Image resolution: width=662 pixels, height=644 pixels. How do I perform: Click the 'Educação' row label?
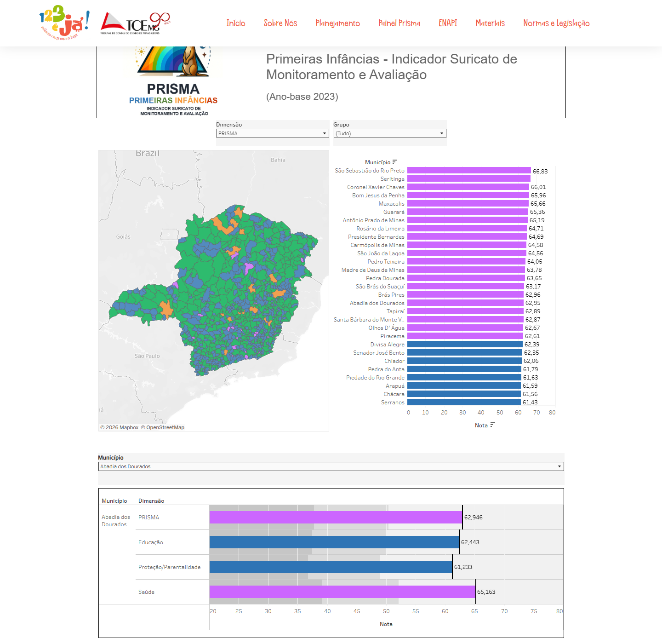(151, 542)
